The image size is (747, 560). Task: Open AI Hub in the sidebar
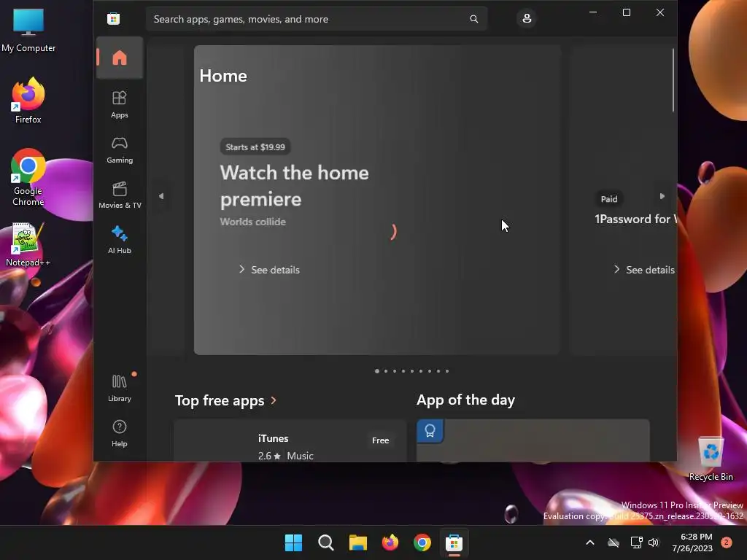[x=120, y=239]
